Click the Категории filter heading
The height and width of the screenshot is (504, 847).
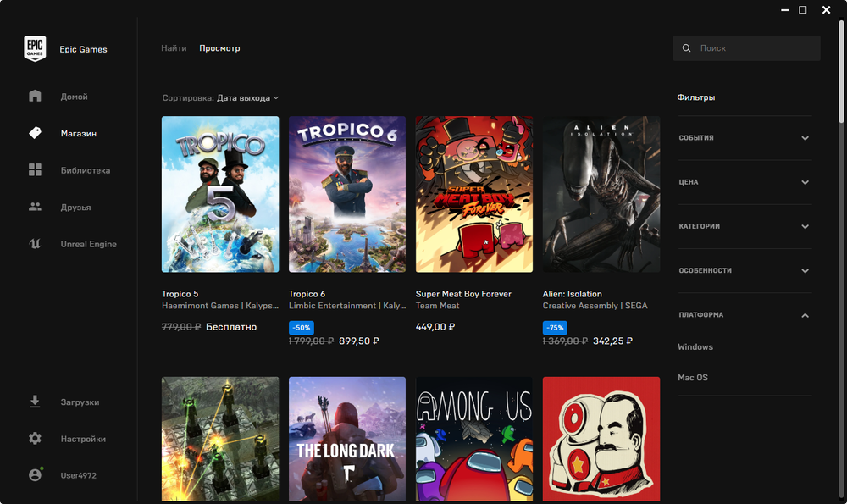pos(699,226)
